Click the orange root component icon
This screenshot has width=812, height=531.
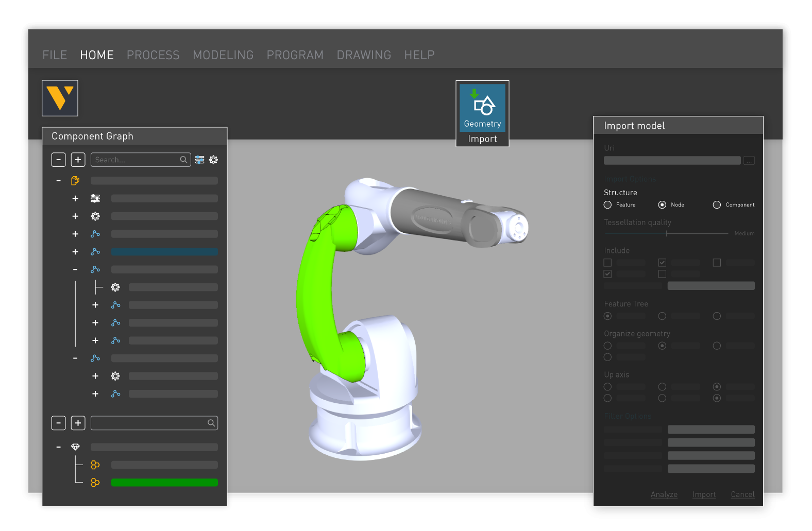[75, 181]
